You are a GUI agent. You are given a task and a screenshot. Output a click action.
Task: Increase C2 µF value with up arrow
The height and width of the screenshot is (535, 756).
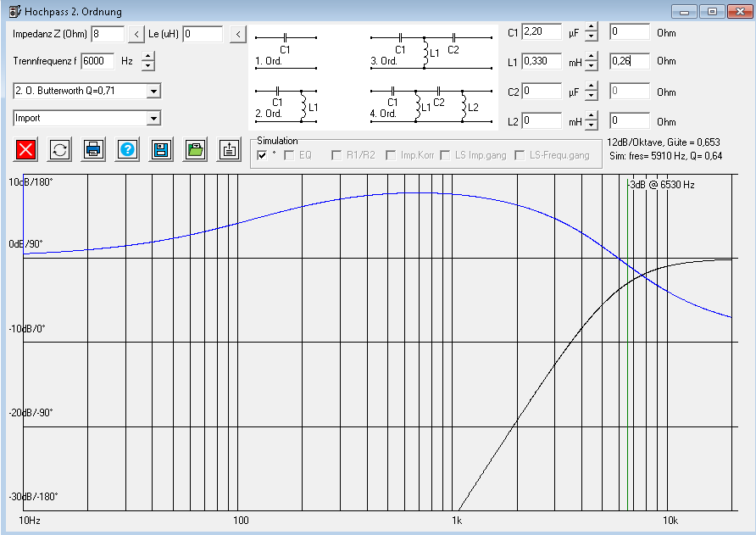point(592,86)
